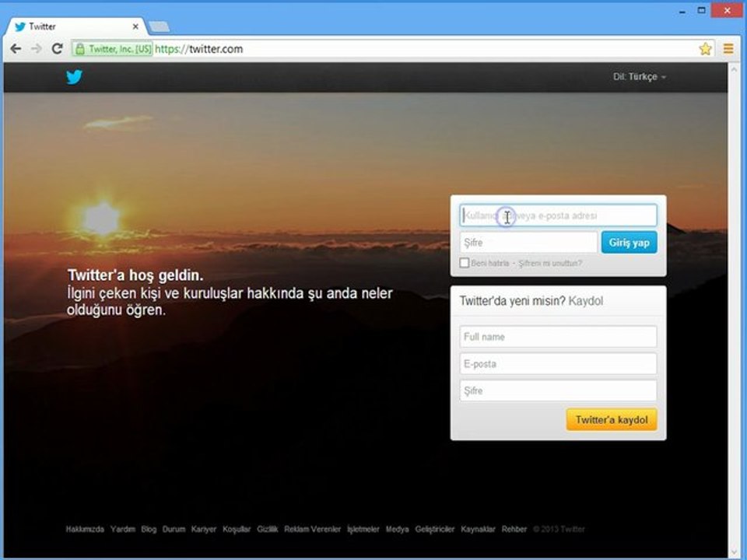This screenshot has width=747, height=560.
Task: Open the Dil: Türkçe language dropdown
Action: click(640, 77)
